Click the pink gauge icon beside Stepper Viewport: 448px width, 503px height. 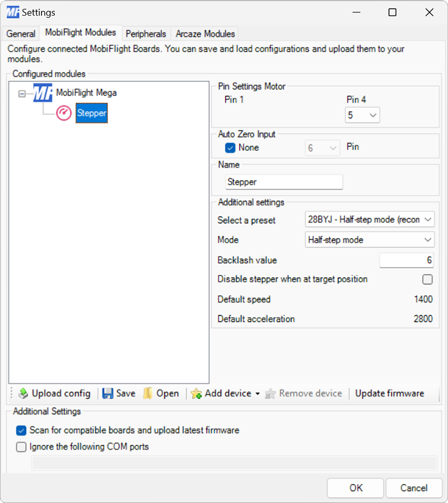pyautogui.click(x=63, y=113)
